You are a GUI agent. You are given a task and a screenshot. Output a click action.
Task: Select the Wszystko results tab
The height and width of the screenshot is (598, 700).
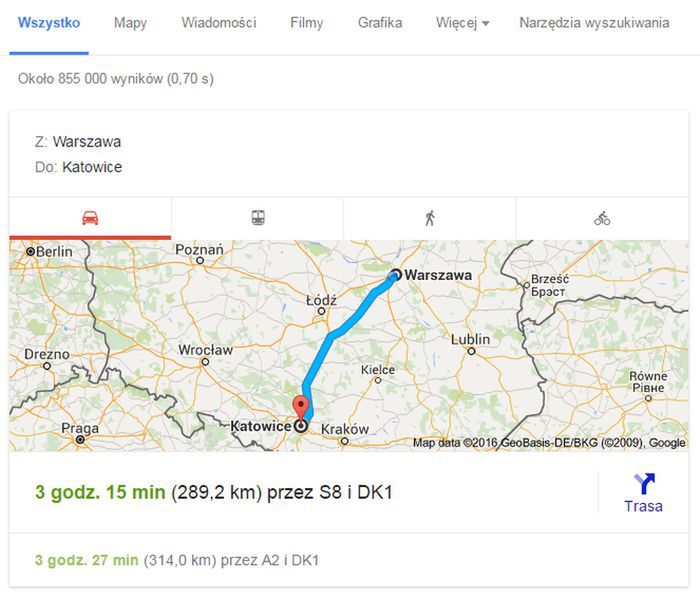pyautogui.click(x=49, y=23)
